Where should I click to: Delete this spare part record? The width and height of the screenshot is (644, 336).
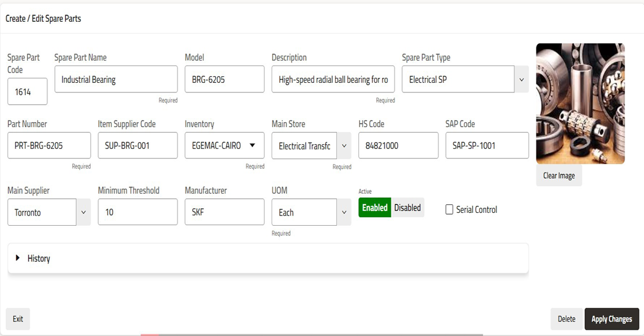566,319
